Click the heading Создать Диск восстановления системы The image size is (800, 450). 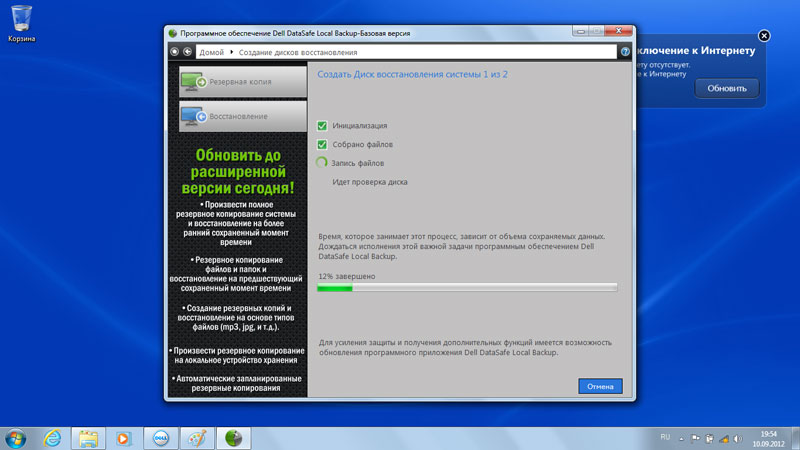pyautogui.click(x=412, y=74)
